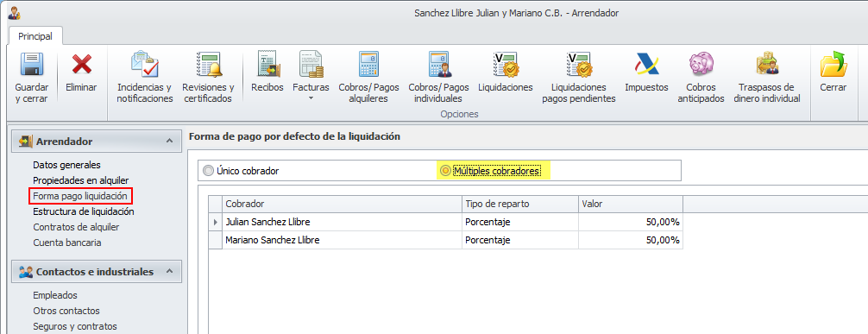This screenshot has height=334, width=868.
Task: Open Cobros/Pagos alquileres calculator icon
Action: tap(368, 64)
